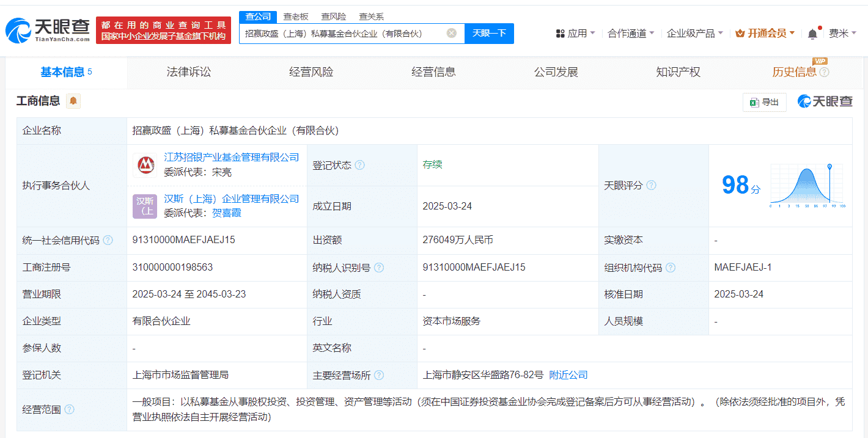The height and width of the screenshot is (438, 868).
Task: Click the bell icon beside 工商信息
Action: point(73,101)
